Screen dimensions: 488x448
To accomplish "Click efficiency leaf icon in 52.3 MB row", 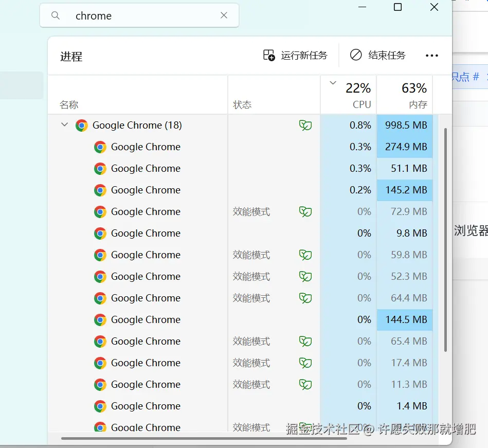I will 305,276.
